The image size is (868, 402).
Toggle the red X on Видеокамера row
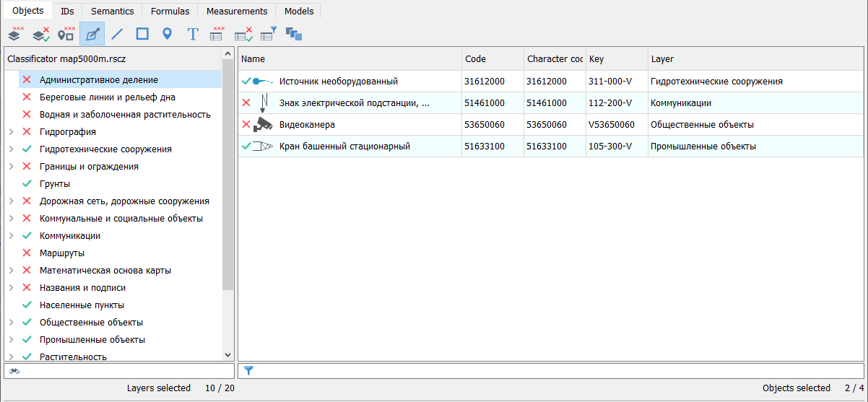[x=246, y=125]
